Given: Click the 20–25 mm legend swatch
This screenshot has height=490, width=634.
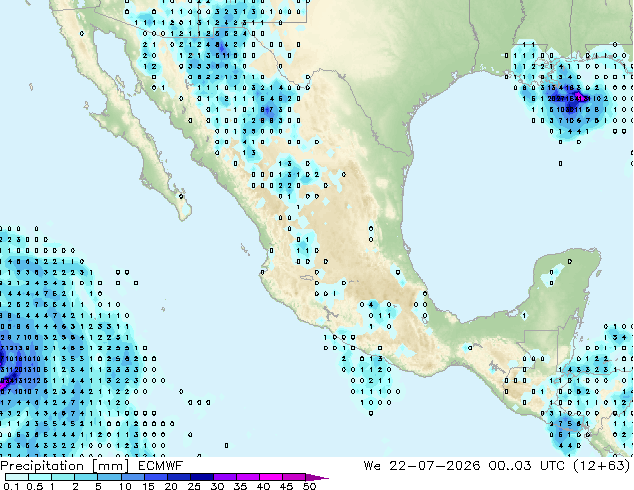Looking at the screenshot, I should (179, 477).
